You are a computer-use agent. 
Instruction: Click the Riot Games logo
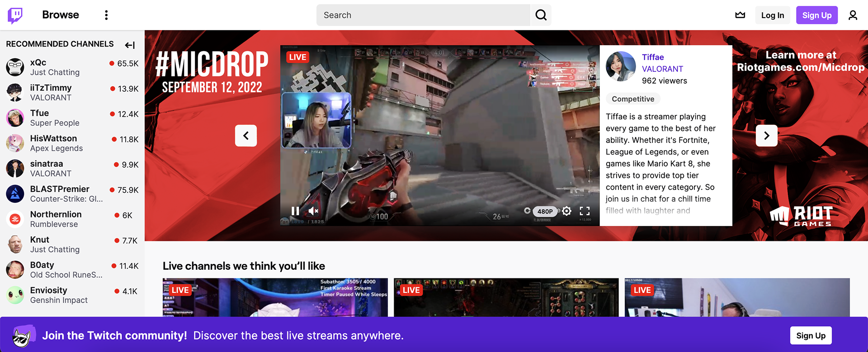coord(801,216)
